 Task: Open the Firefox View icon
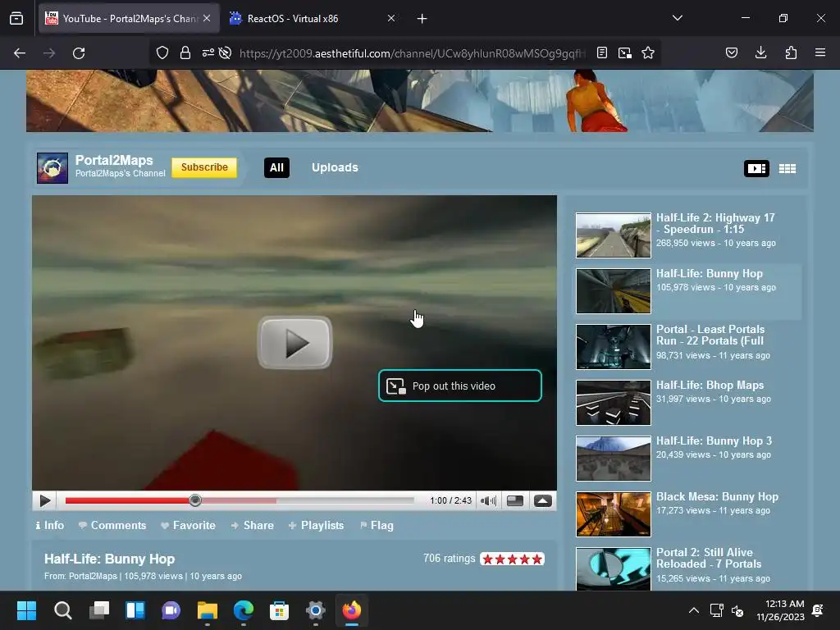pos(16,18)
